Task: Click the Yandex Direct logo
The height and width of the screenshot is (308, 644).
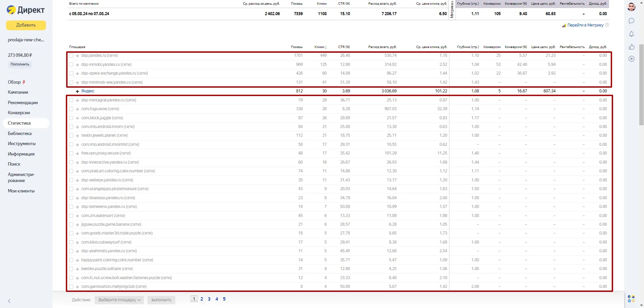Action: click(26, 10)
